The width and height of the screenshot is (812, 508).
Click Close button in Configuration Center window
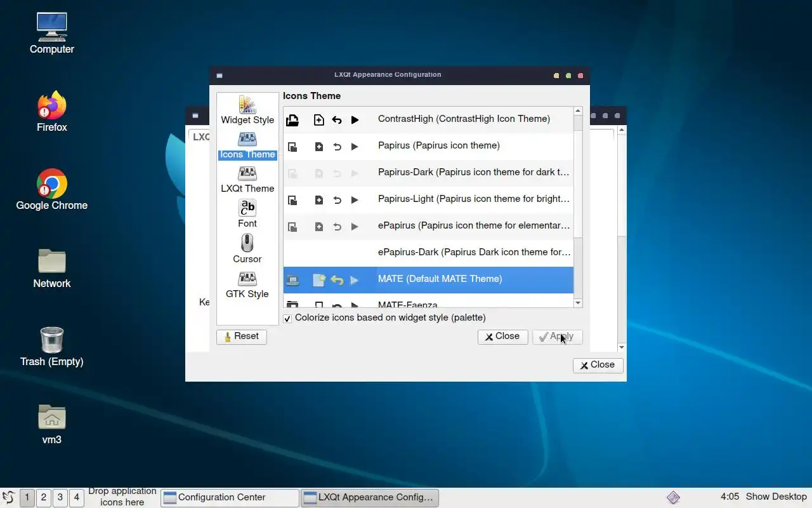point(598,365)
